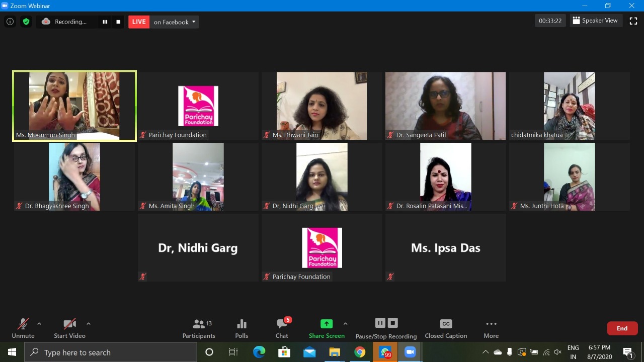Open Task View on taskbar

(233, 352)
